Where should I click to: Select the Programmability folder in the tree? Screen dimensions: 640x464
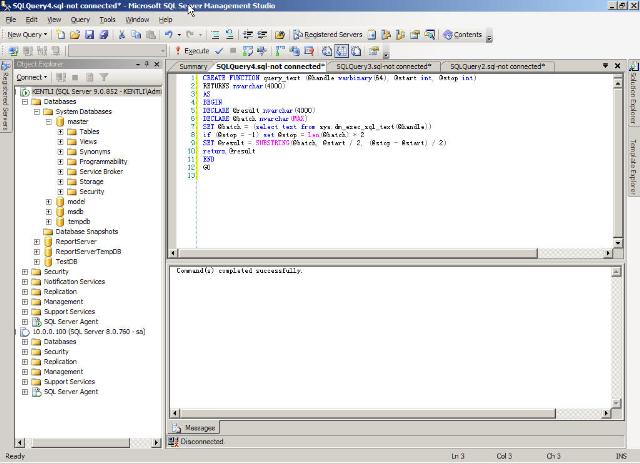coord(103,161)
